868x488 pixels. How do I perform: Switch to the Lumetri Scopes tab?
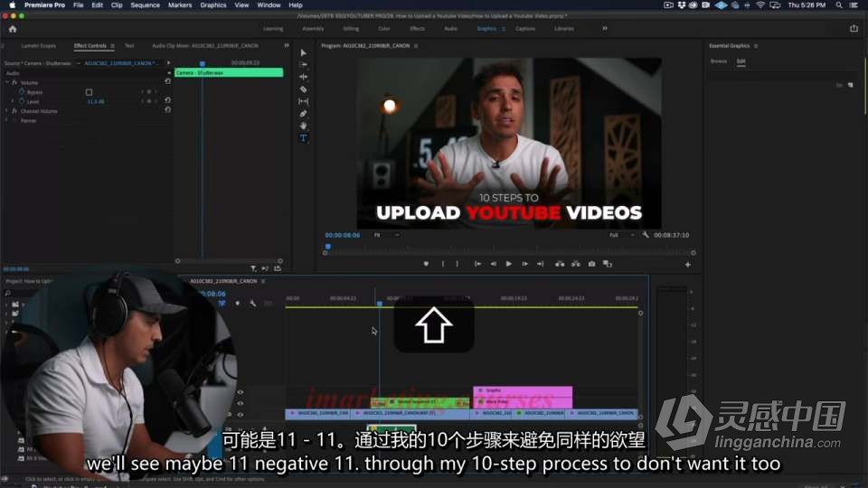[x=38, y=46]
